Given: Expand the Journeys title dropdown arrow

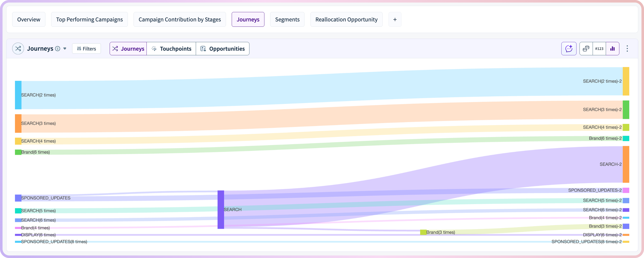Looking at the screenshot, I should tap(65, 49).
